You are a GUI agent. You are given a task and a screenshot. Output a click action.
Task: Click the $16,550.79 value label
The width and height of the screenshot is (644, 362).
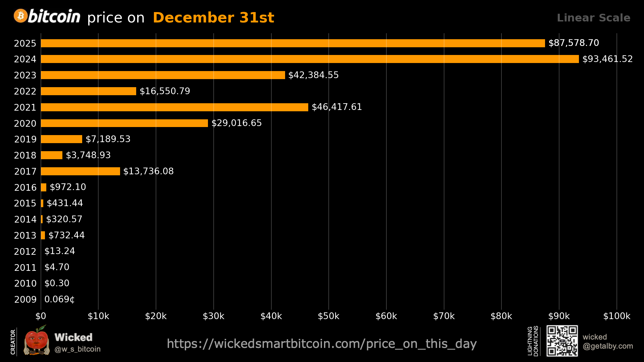(x=165, y=91)
